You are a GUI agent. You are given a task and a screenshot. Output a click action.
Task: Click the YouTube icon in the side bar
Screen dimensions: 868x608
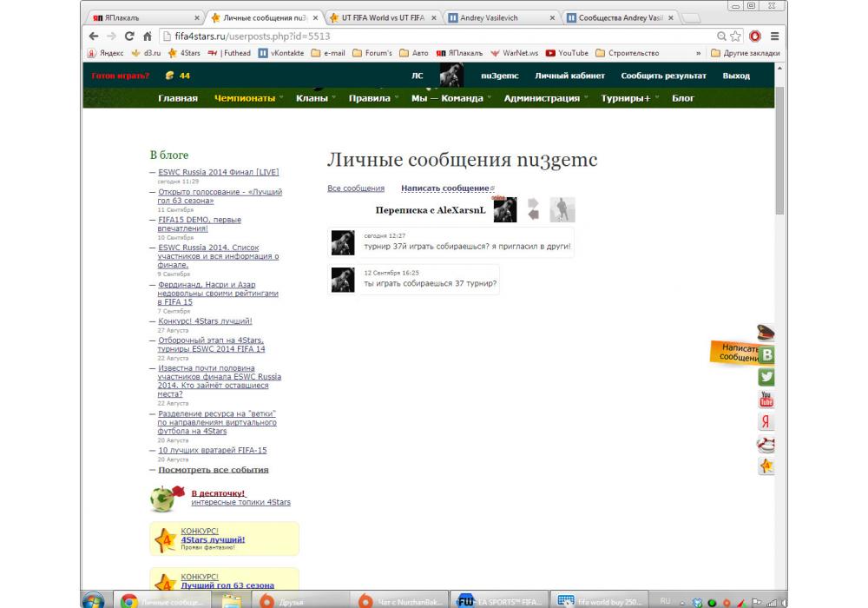coord(766,400)
